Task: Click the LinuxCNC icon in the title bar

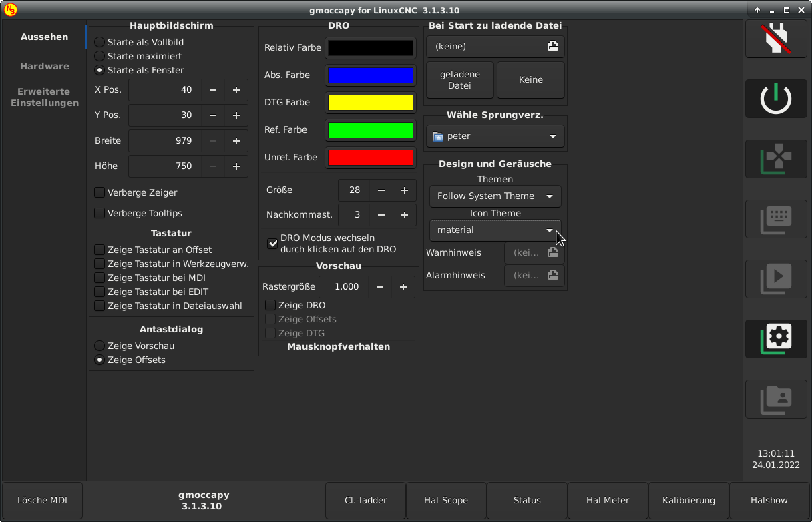Action: pyautogui.click(x=11, y=10)
